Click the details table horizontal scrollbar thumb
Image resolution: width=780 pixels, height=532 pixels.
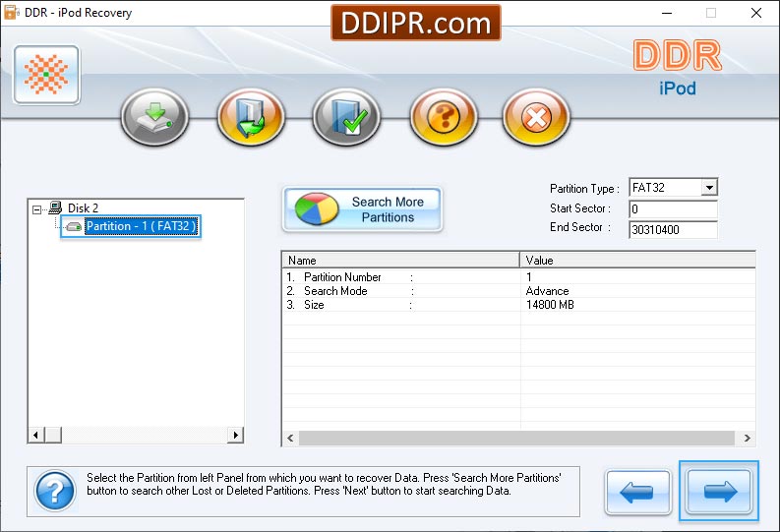coord(516,438)
